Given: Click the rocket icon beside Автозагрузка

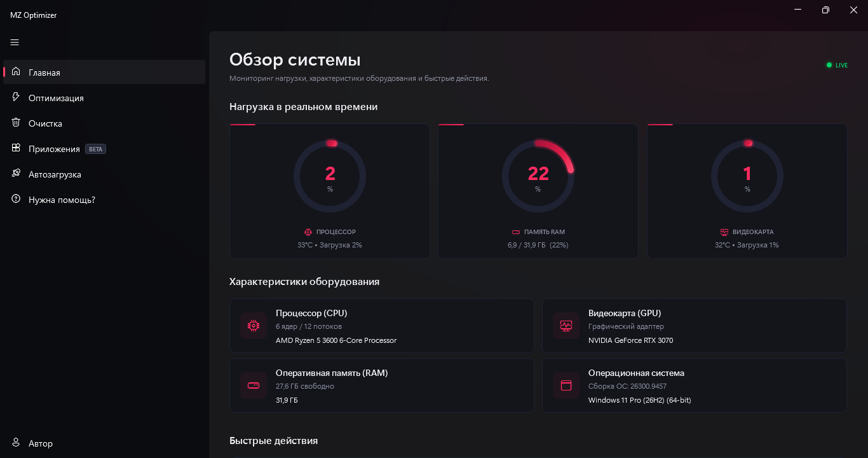Looking at the screenshot, I should 16,174.
